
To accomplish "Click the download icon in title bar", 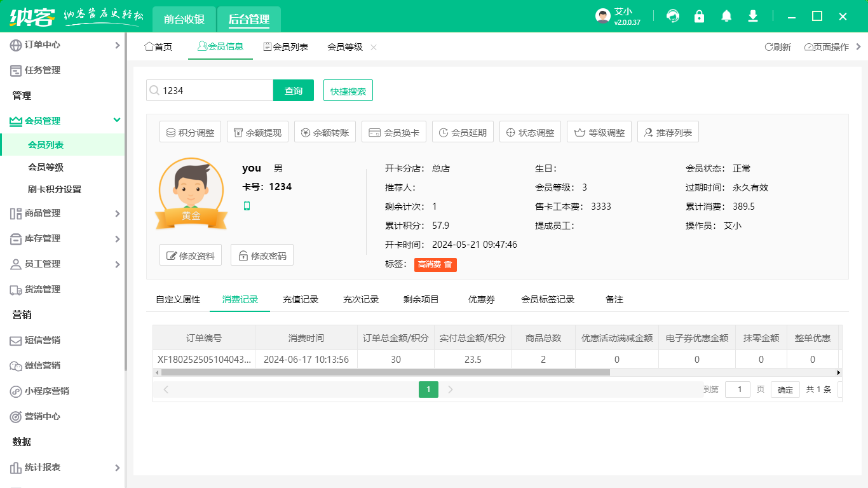I will [753, 16].
